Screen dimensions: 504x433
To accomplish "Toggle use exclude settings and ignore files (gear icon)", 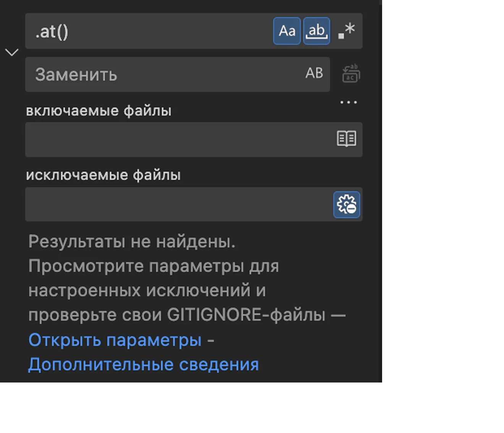I will click(x=347, y=205).
